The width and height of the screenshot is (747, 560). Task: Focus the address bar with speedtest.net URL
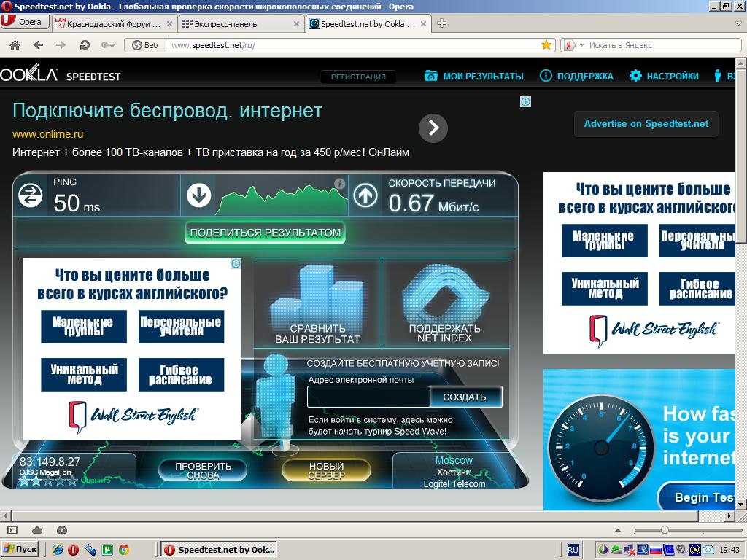[x=352, y=45]
